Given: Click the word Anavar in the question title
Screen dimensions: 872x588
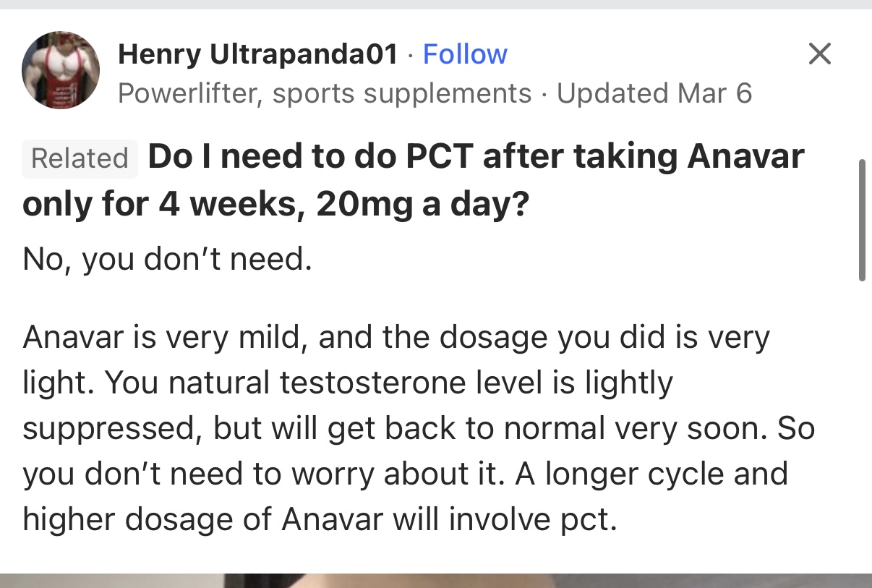Looking at the screenshot, I should pyautogui.click(x=745, y=157).
